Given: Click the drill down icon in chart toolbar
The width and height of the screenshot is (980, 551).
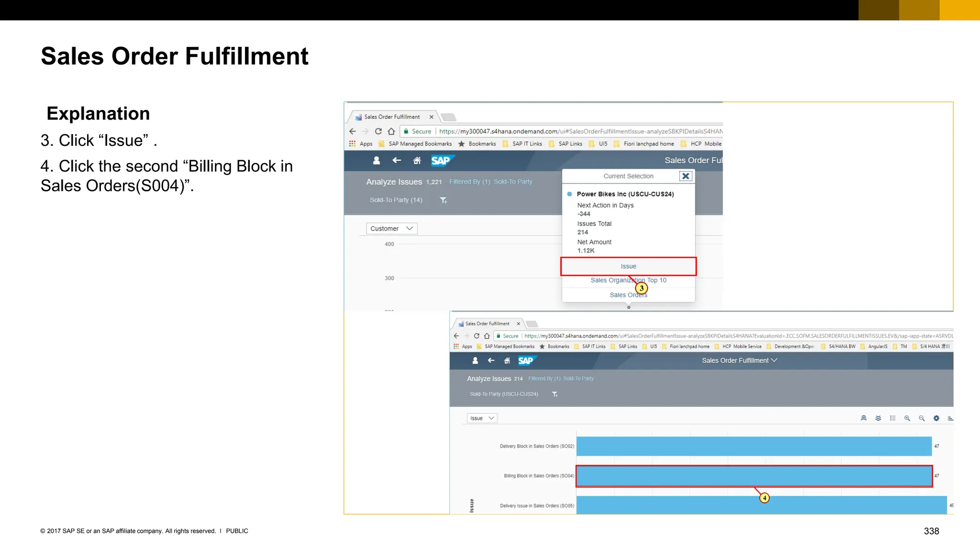Looking at the screenshot, I should tap(878, 418).
